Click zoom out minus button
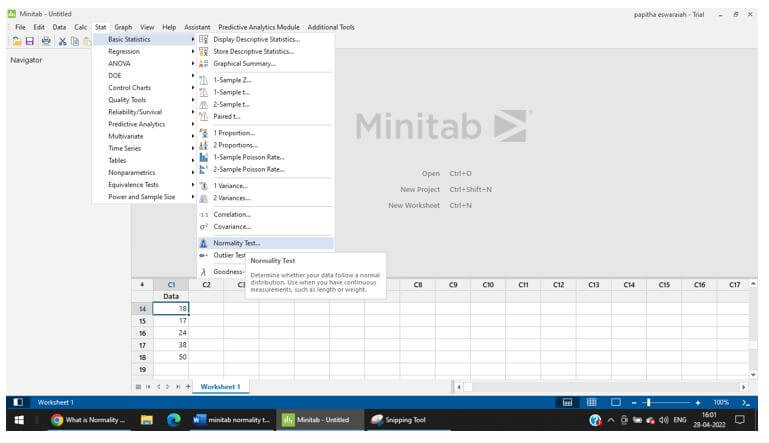This screenshot has height=443, width=769. (x=634, y=403)
